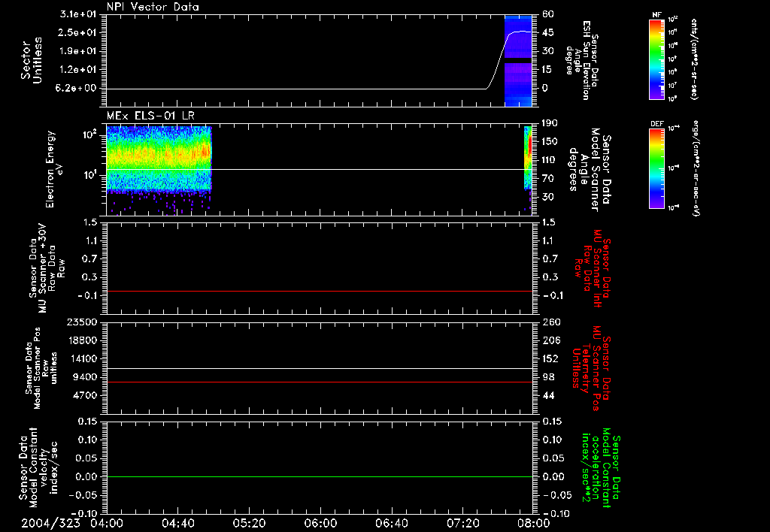Click the '06:00' time axis label
Screen dimensions: 770x532
click(x=320, y=523)
